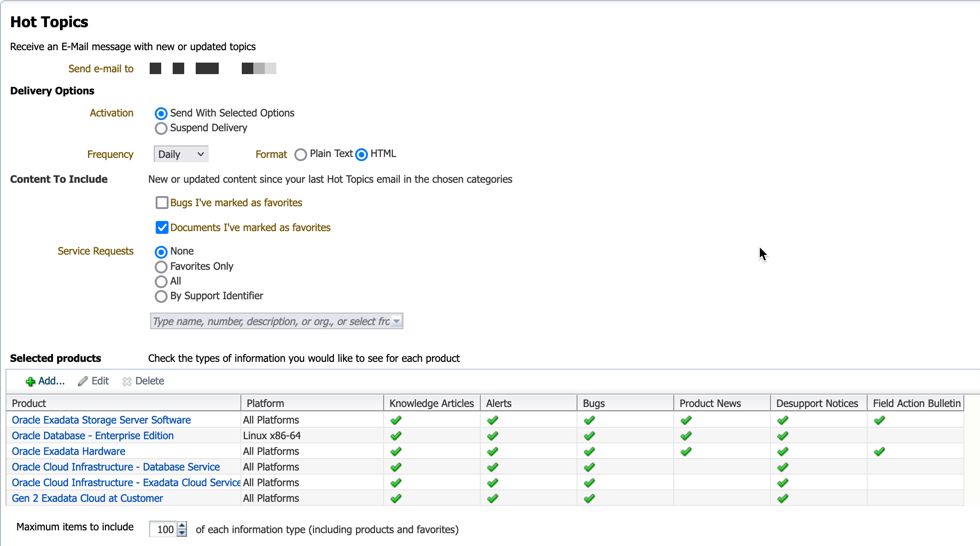The height and width of the screenshot is (546, 980).
Task: Toggle Field Action Bulletin checkmark for Oracle Exadata Hardware
Action: pos(880,451)
